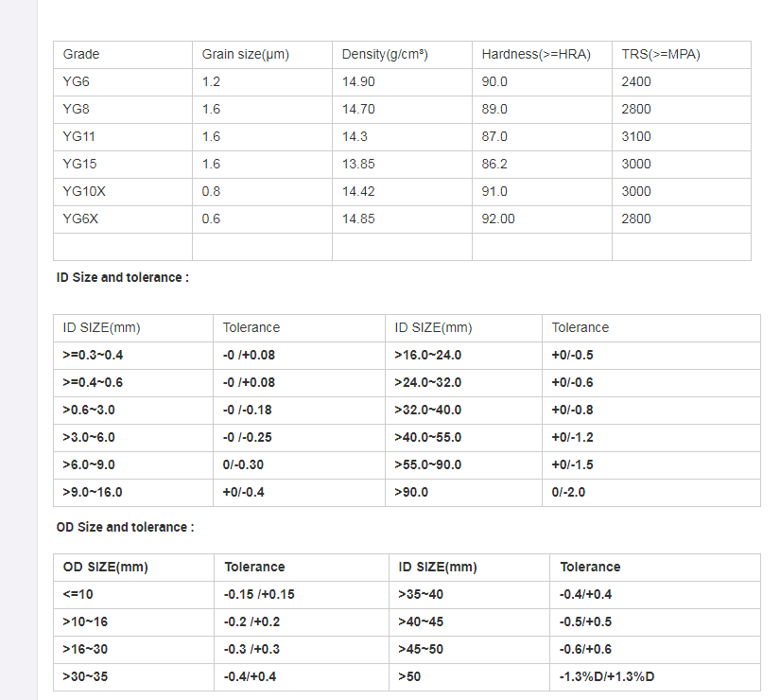Select the YG10X grade cell
This screenshot has width=780, height=700.
122,191
